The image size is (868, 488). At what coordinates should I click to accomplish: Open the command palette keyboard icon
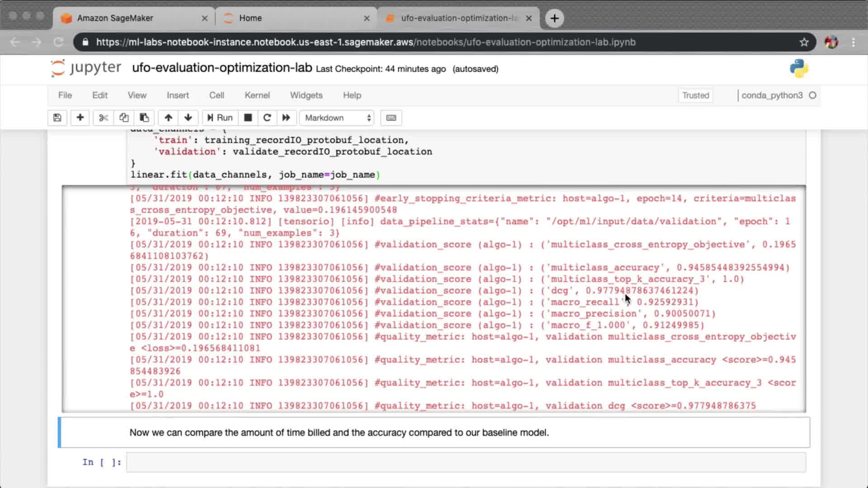click(391, 118)
